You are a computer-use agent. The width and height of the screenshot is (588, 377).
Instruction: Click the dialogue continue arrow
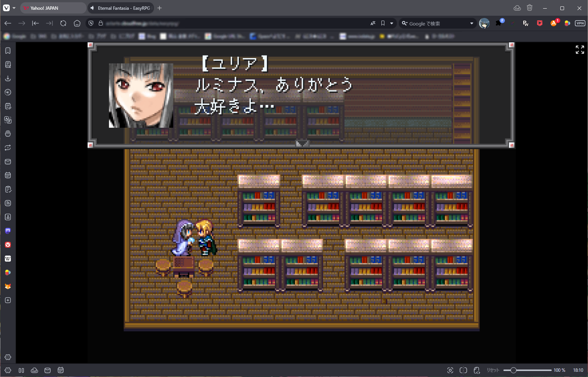click(302, 143)
